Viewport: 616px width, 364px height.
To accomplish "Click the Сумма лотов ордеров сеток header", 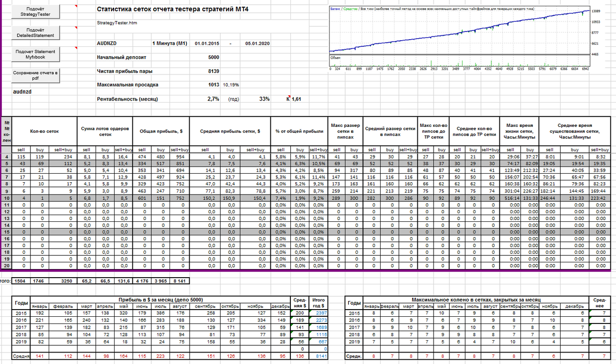I will (105, 131).
